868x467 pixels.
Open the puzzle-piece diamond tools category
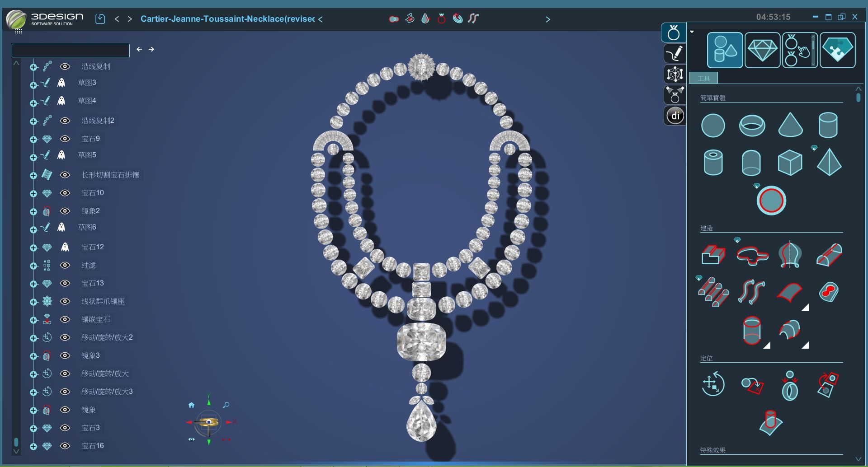coord(838,50)
